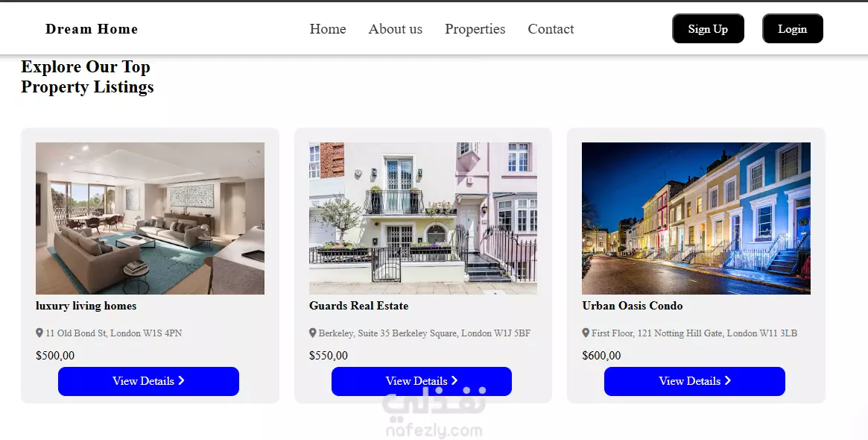The width and height of the screenshot is (868, 440).
Task: Click the Urban Oasis Condo title
Action: pyautogui.click(x=632, y=306)
